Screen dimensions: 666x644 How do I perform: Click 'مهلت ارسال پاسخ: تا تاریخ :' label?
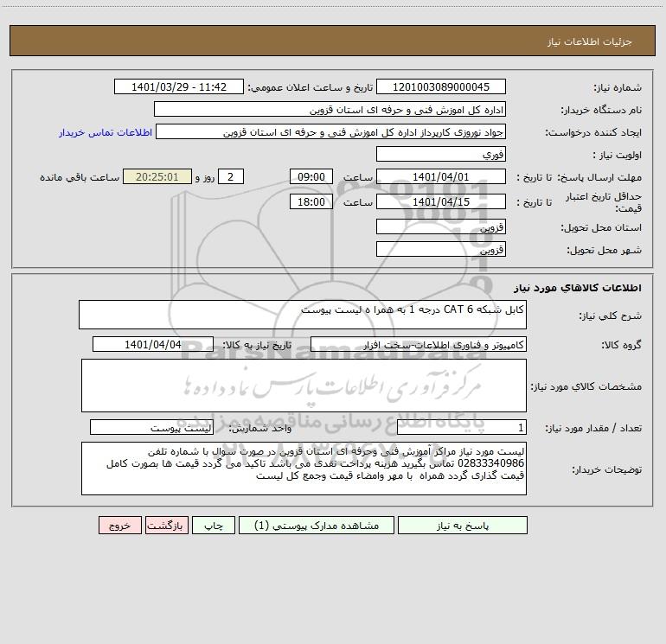click(x=579, y=177)
